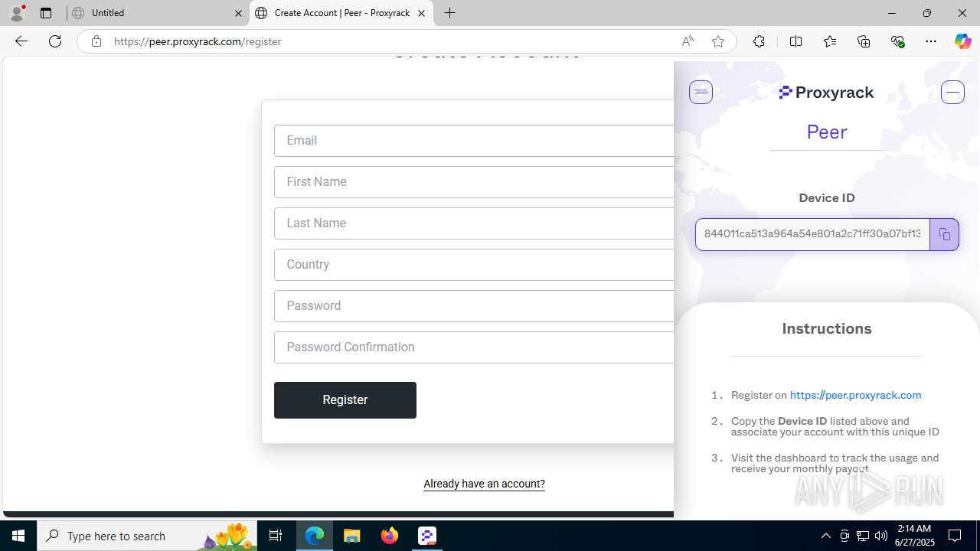The width and height of the screenshot is (980, 551).
Task: Open Copilot sidebar
Action: pos(962,41)
